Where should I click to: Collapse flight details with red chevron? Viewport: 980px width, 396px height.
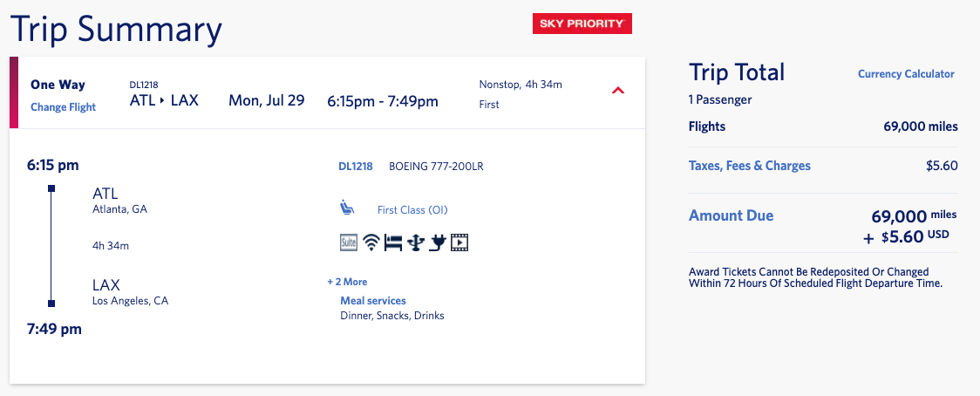(x=617, y=92)
